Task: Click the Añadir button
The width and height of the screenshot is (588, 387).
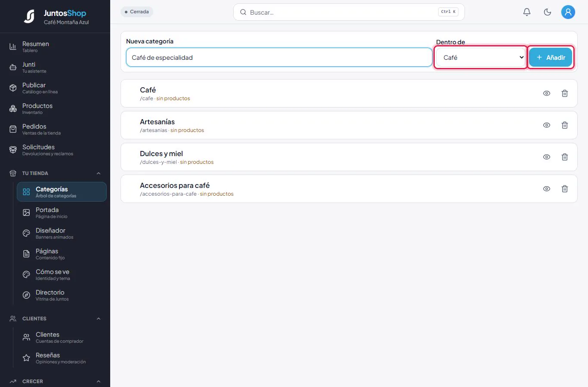Action: tap(551, 57)
